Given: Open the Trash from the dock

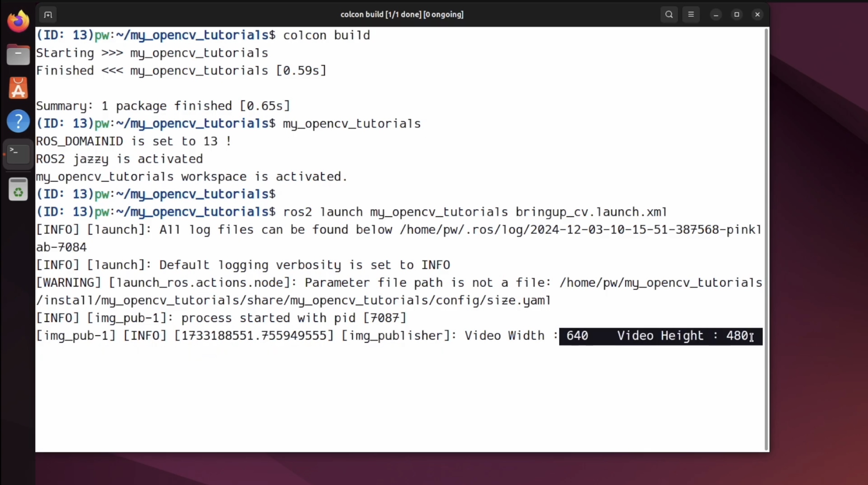Looking at the screenshot, I should pyautogui.click(x=18, y=190).
